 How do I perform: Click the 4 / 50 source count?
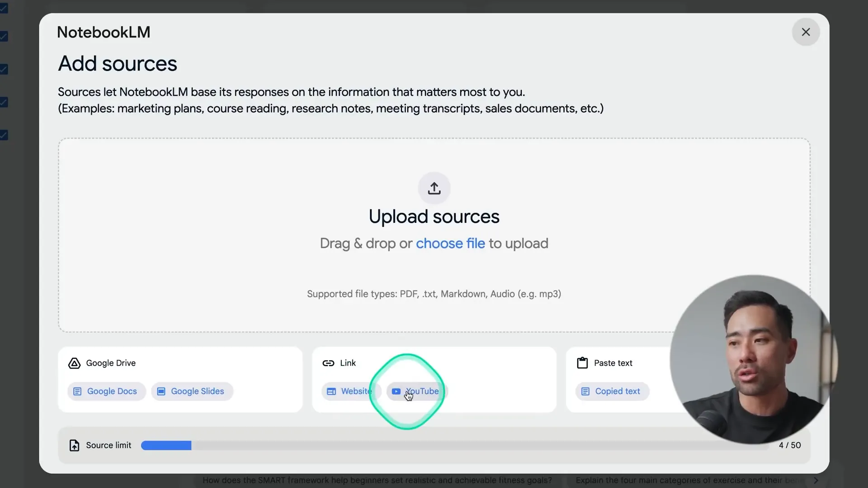790,446
